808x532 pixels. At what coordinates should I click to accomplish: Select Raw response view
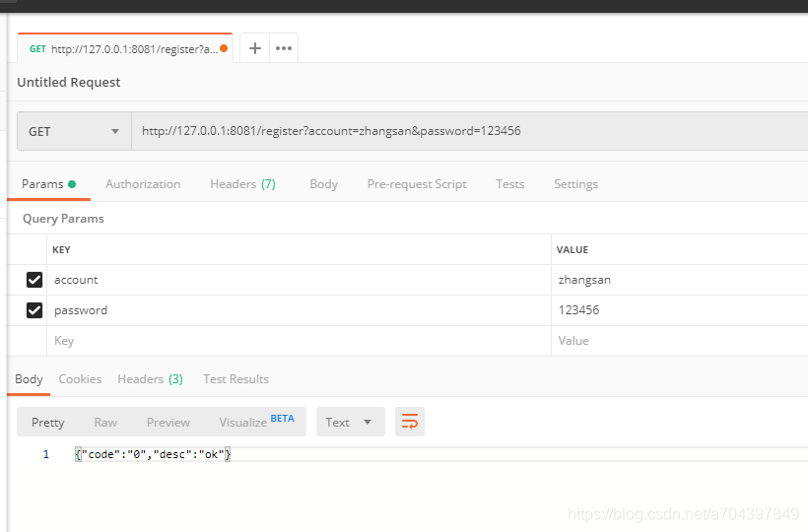point(105,423)
